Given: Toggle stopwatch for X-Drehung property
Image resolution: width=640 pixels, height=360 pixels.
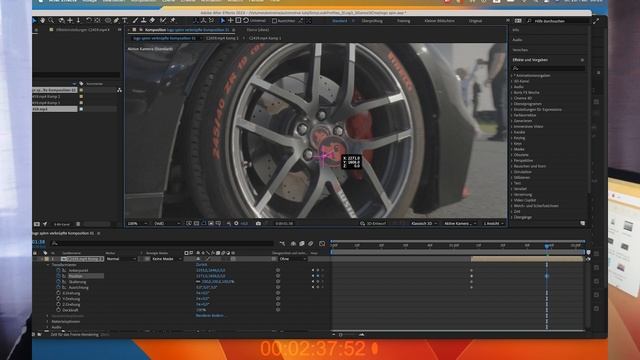Looking at the screenshot, I should pyautogui.click(x=58, y=293).
